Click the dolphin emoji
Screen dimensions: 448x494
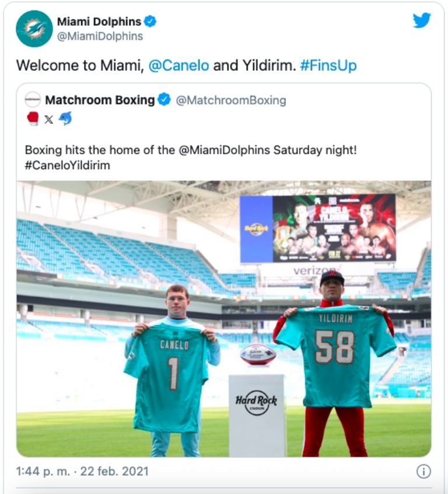pyautogui.click(x=65, y=119)
